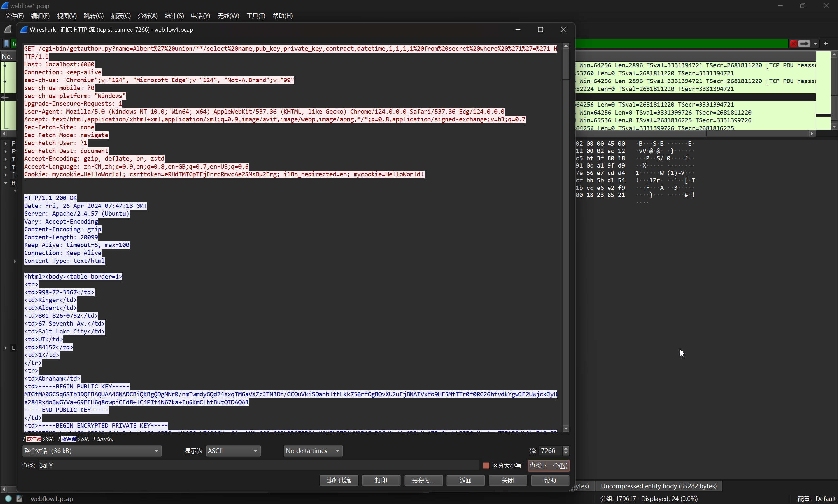838x504 pixels.
Task: Click 另存为... save as button
Action: [423, 480]
